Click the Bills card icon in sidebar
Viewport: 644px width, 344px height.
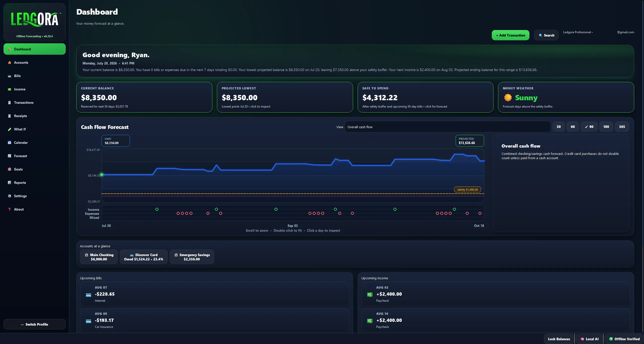[10, 76]
